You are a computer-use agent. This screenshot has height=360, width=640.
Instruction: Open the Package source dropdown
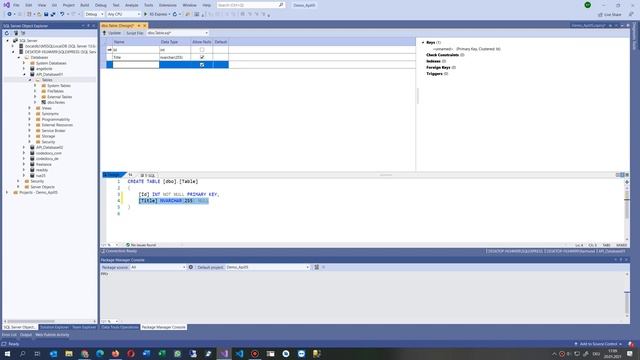pos(158,267)
